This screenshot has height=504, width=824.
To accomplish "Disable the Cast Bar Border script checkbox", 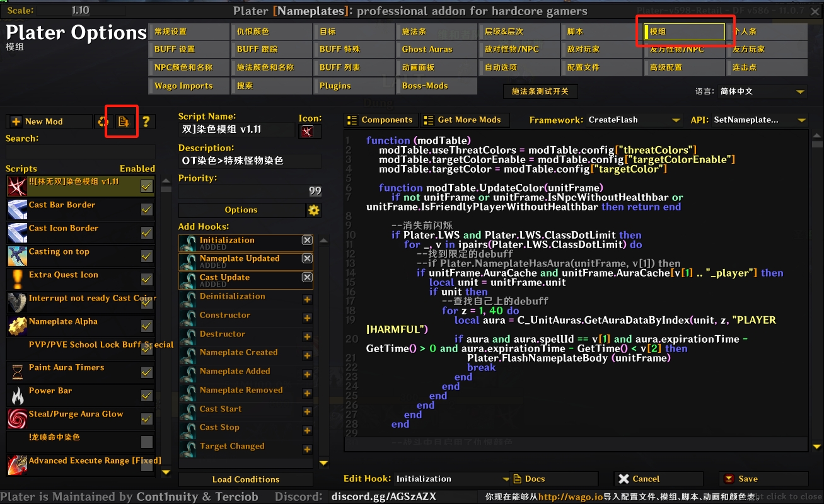I will [146, 210].
